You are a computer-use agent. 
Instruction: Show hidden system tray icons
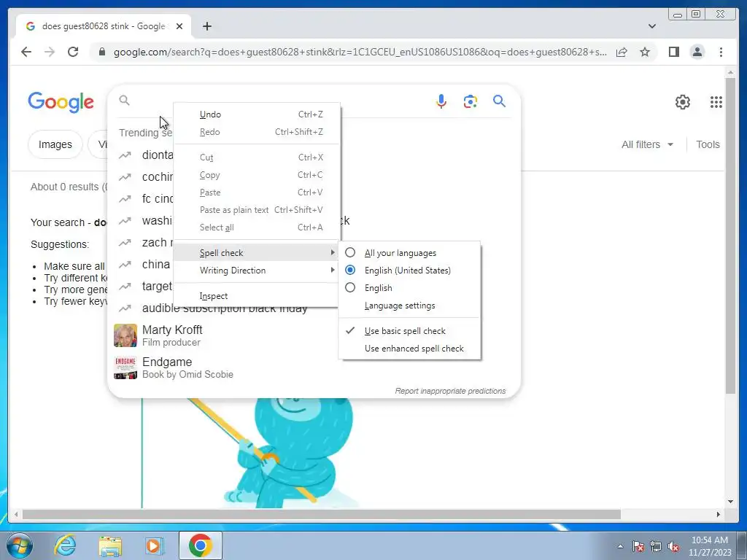[620, 546]
